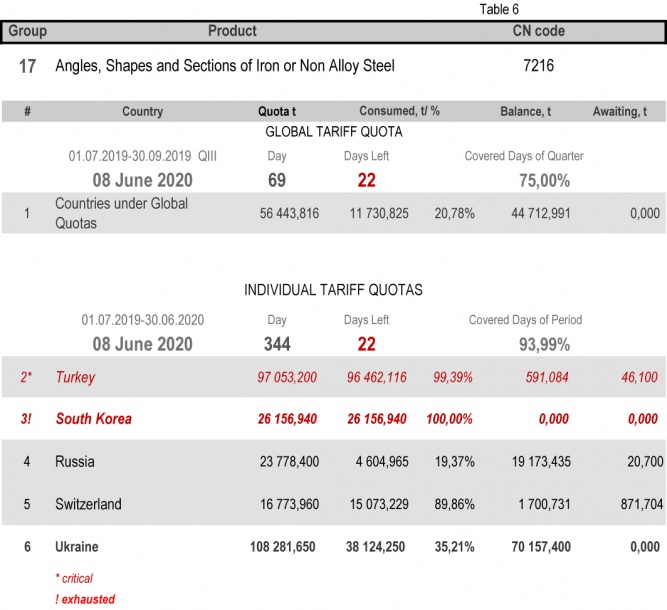Click the '! exhausted' legend note
667x610 pixels.
click(x=85, y=599)
